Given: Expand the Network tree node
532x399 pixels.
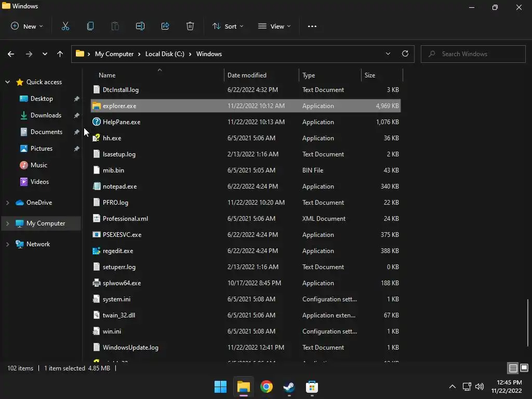Looking at the screenshot, I should pyautogui.click(x=7, y=244).
